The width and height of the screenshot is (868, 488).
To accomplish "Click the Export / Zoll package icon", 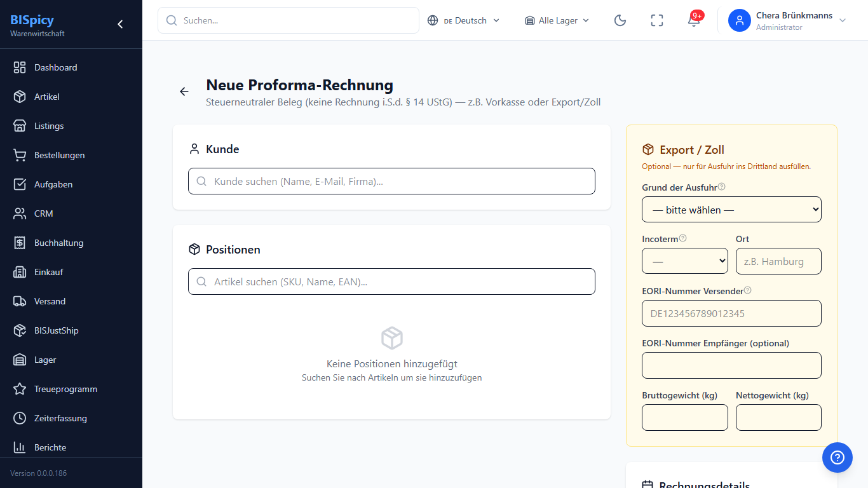I will click(648, 149).
